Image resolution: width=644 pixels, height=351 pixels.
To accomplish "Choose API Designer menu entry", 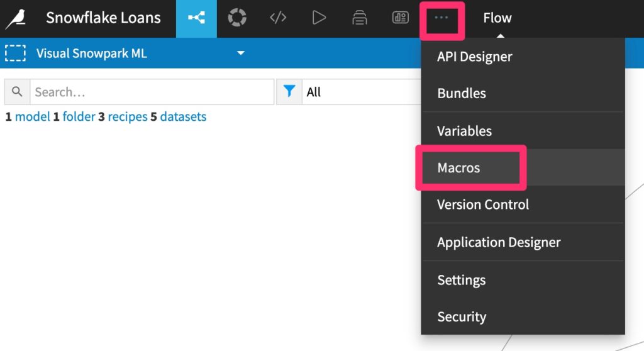I will click(x=474, y=57).
